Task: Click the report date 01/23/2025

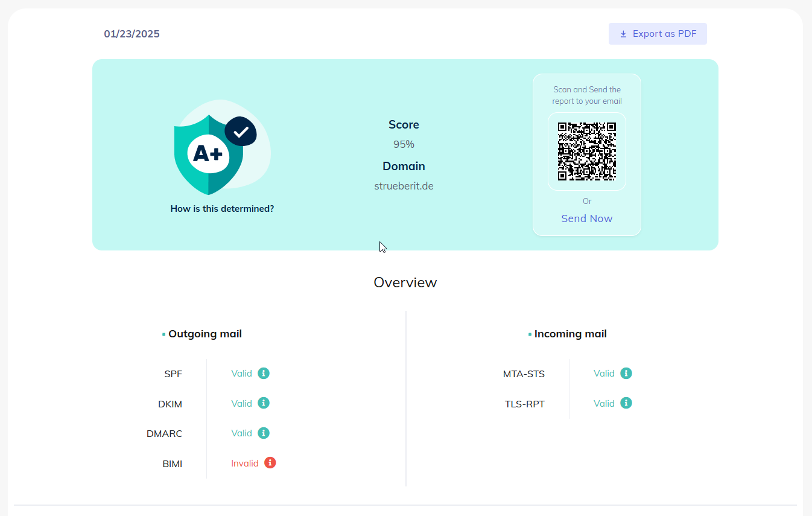Action: click(132, 34)
